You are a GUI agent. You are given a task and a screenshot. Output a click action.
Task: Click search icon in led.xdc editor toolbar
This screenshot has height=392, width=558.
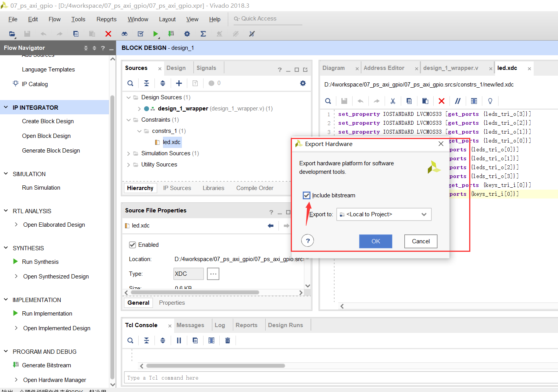[328, 101]
